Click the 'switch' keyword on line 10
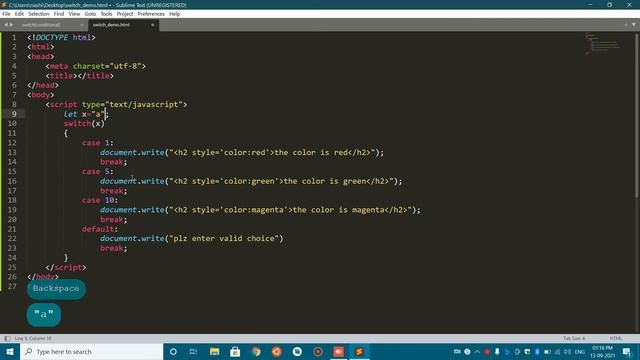 point(77,124)
